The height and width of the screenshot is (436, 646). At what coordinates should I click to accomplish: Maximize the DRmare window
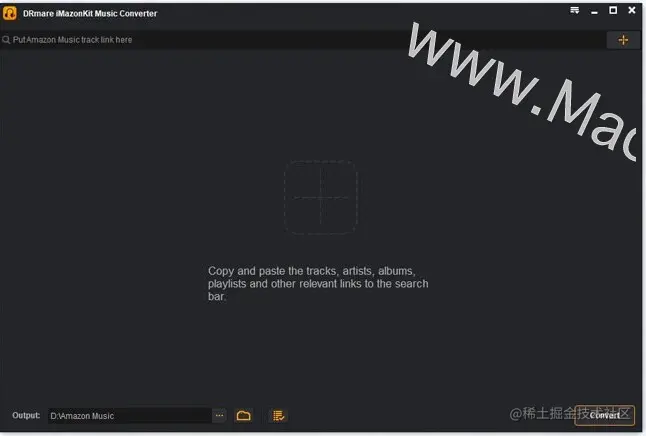(x=613, y=10)
